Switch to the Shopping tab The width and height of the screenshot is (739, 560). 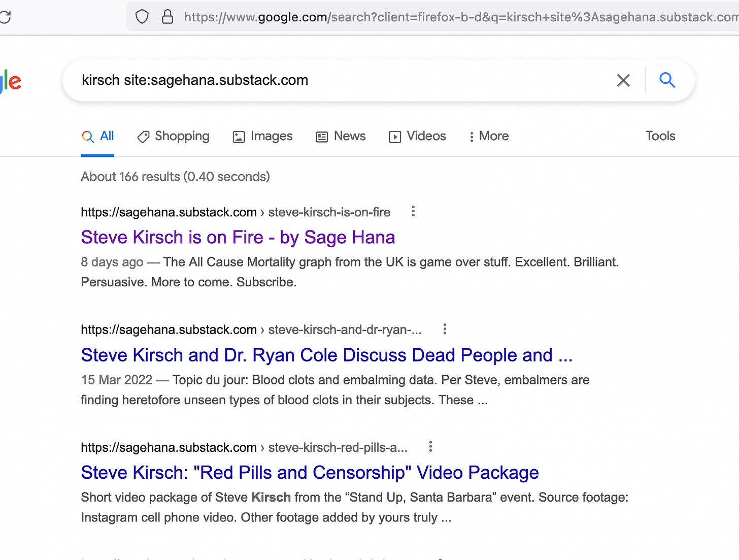(174, 136)
